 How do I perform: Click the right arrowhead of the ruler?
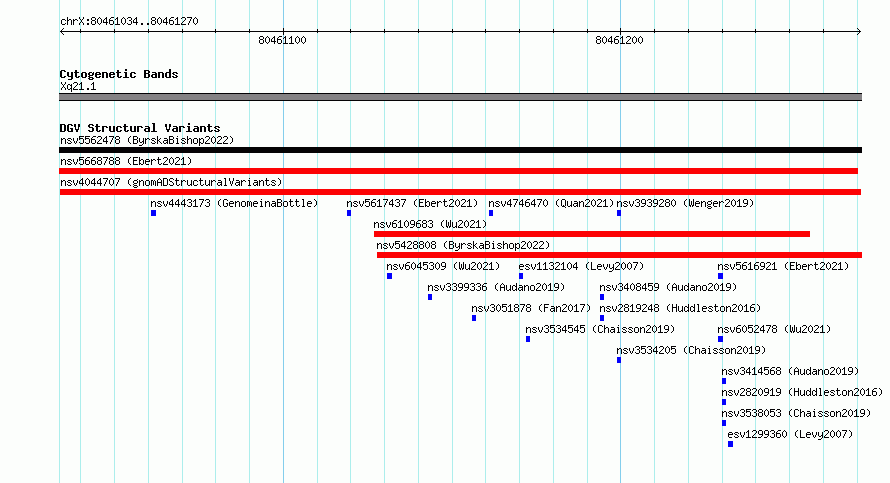(859, 32)
